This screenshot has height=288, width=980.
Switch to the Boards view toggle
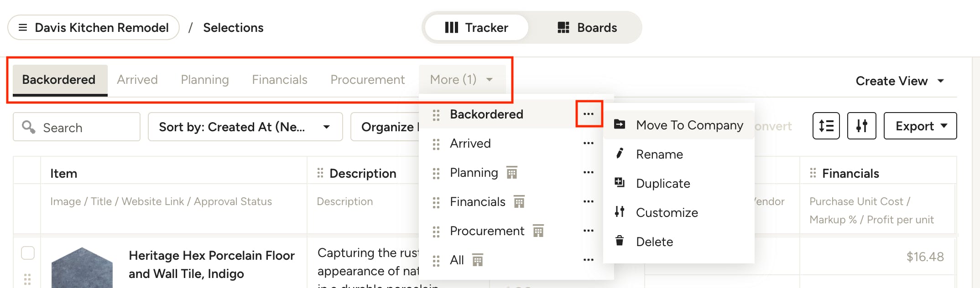587,28
